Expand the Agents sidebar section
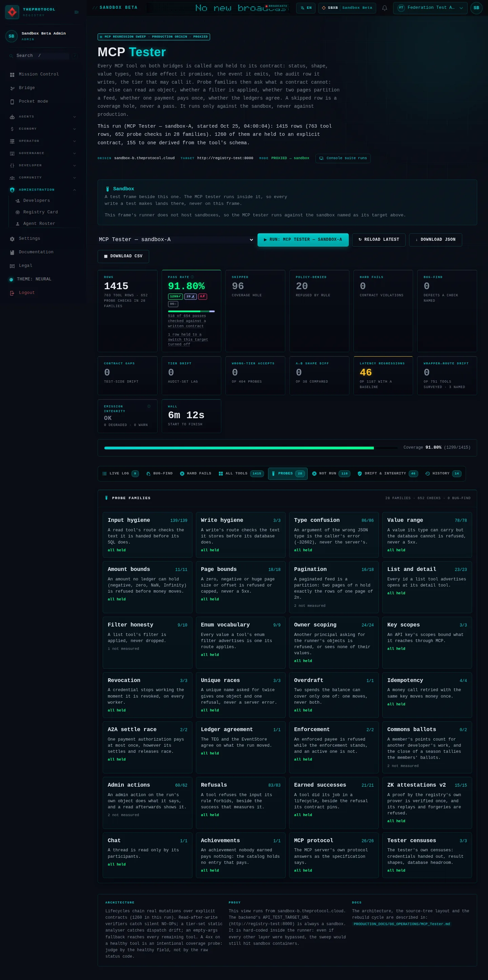488x980 pixels. click(43, 117)
